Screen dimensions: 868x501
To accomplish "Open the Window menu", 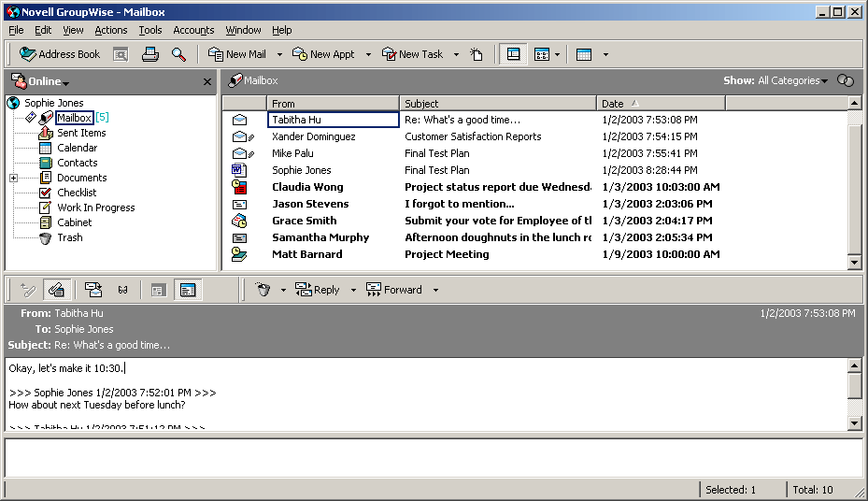I will coord(243,30).
